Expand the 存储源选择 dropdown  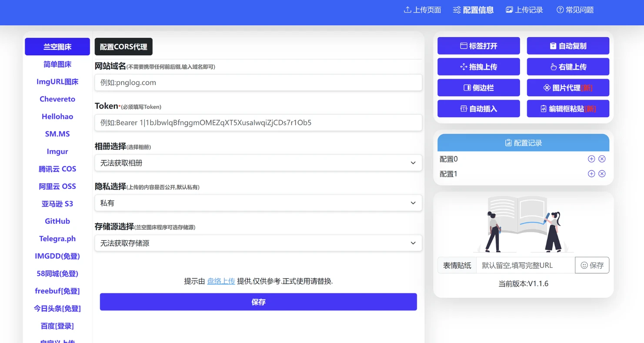click(x=258, y=243)
